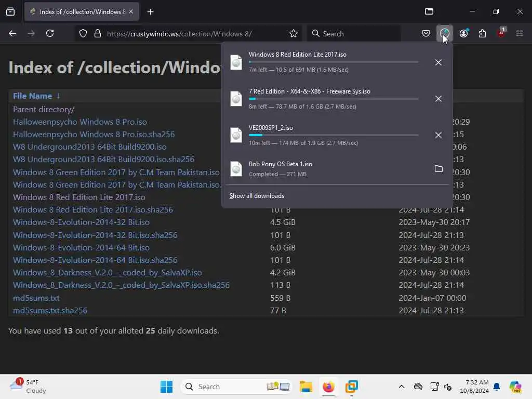Screen dimensions: 532x399
Task: Download Windows 8 Green Edition 2017 iso
Action: pos(116,172)
